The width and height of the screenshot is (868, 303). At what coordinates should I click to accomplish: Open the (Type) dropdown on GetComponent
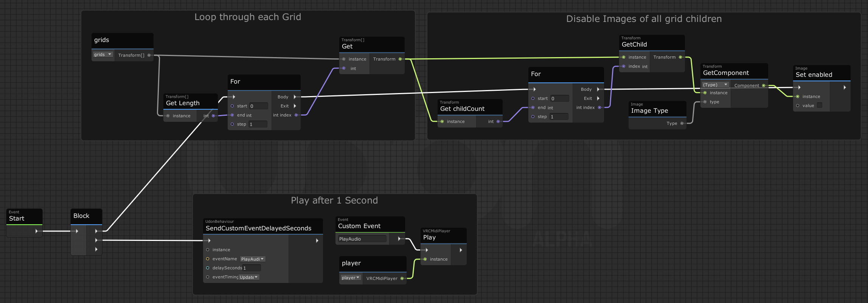tap(715, 85)
